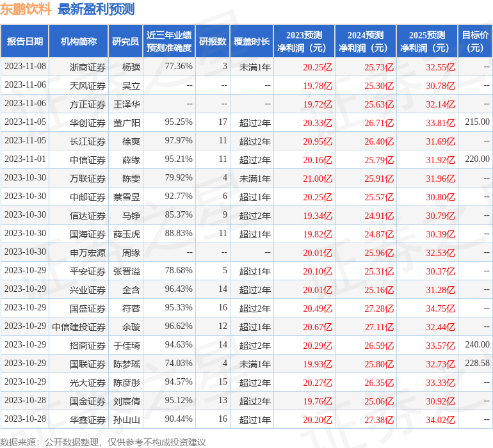Viewport: 493px width, 448px height.
Task: Select the 2025预测净利润 column header
Action: point(427,41)
